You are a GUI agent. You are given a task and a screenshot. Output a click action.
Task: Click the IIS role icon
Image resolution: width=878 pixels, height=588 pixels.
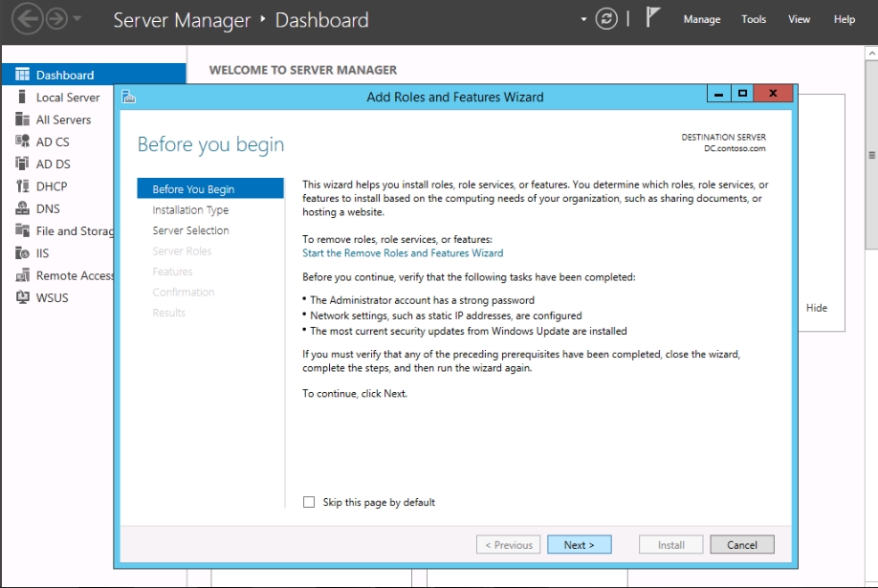tap(22, 253)
